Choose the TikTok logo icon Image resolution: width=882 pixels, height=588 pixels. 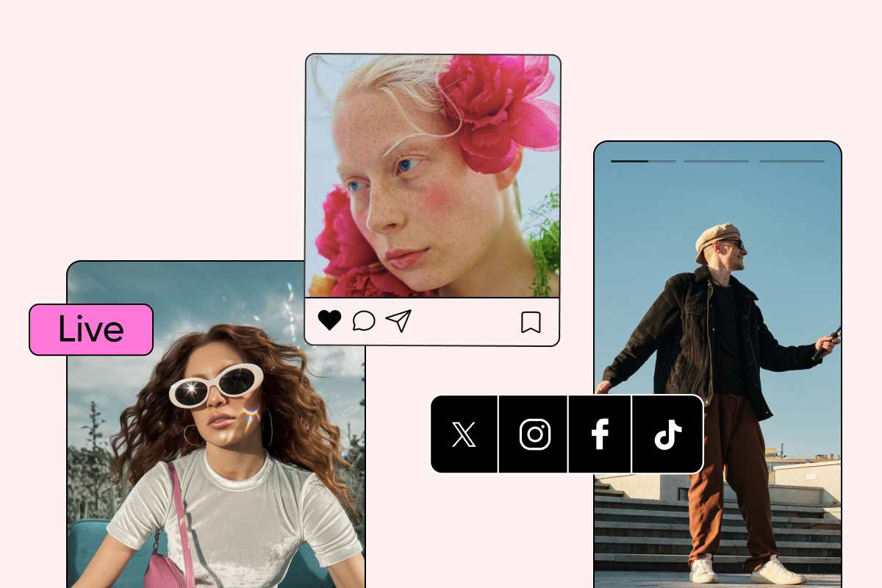(667, 434)
